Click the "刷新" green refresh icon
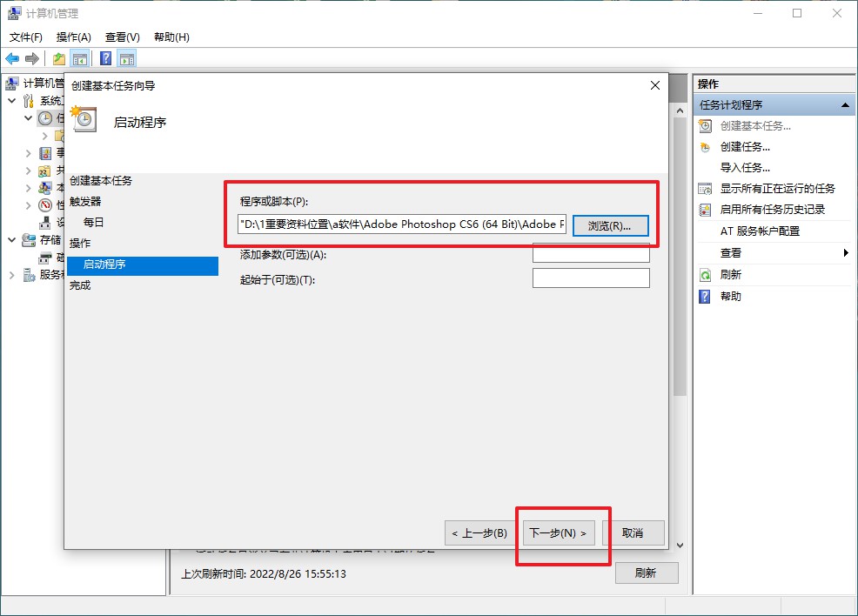 click(704, 275)
